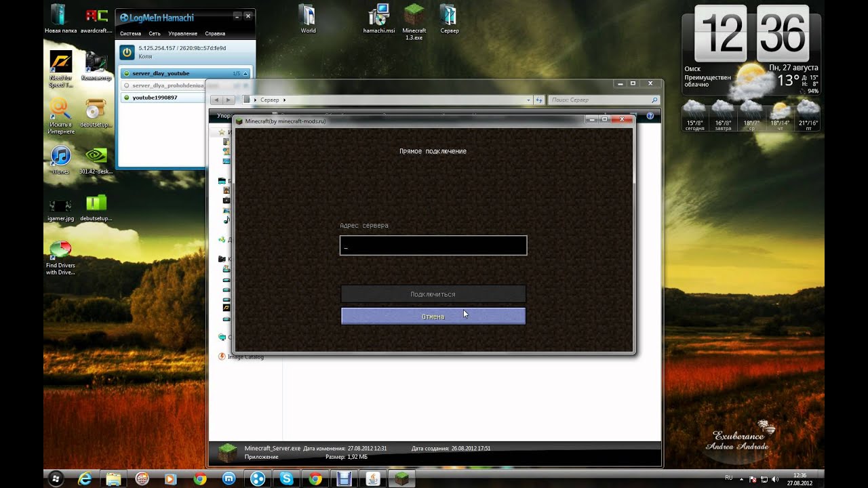868x488 pixels.
Task: Toggle the server_dlya_prohohdeniua network status dot
Action: point(126,85)
